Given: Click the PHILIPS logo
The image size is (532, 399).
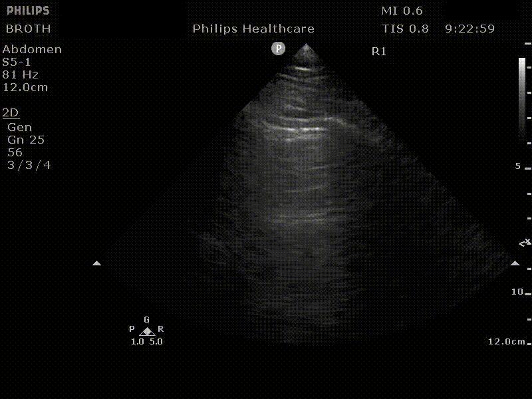Looking at the screenshot, I should (x=28, y=11).
